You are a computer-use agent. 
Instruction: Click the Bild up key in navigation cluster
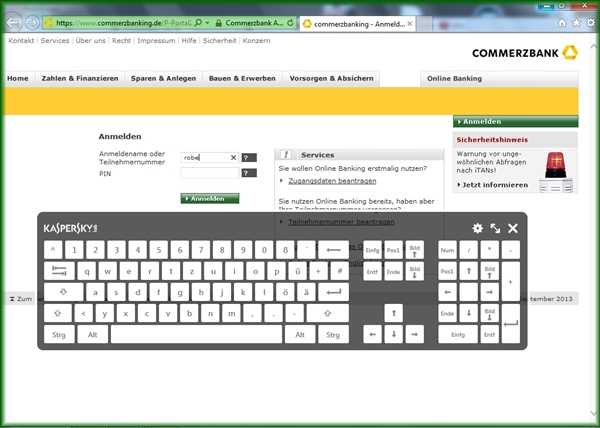pos(414,250)
